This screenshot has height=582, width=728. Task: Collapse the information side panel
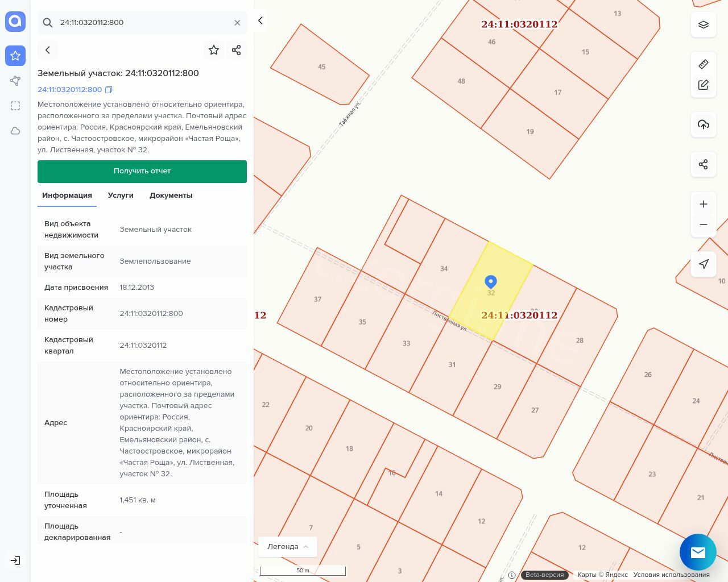[260, 21]
